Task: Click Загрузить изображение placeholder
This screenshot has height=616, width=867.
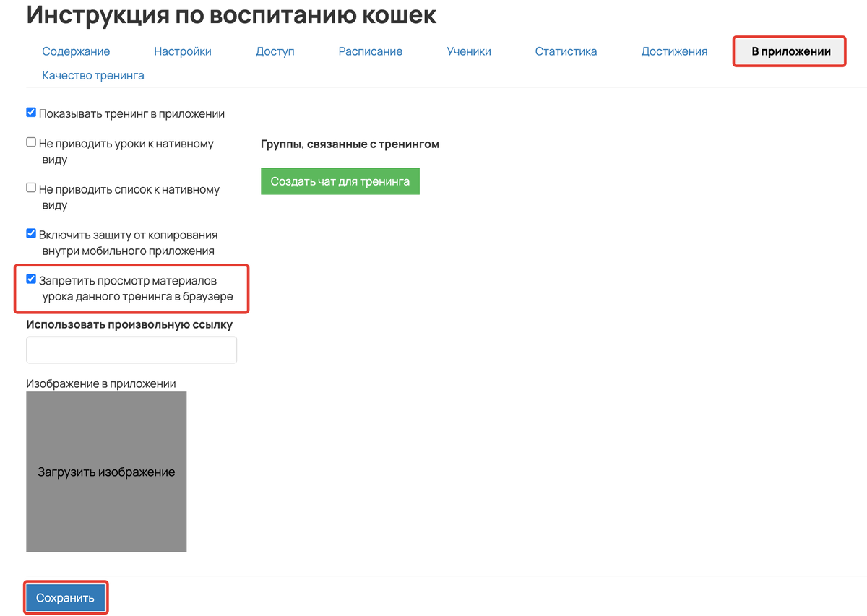Action: [106, 472]
